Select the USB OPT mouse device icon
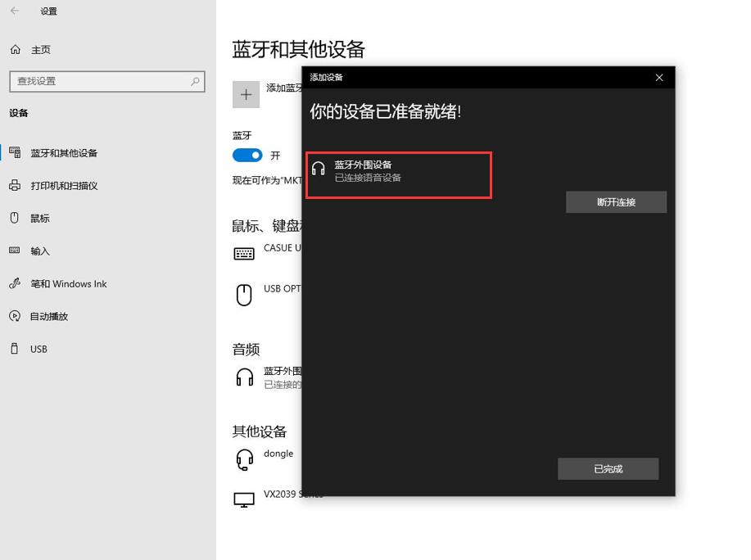The height and width of the screenshot is (560, 751). pos(244,295)
